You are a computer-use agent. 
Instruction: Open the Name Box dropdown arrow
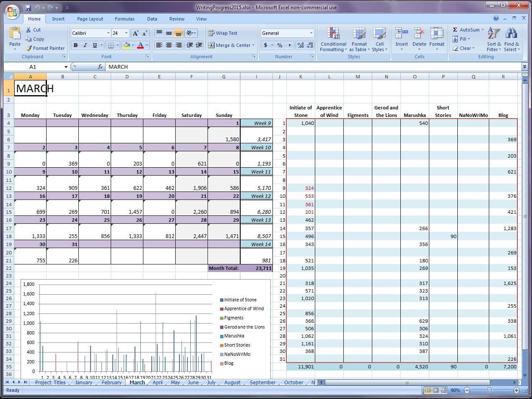click(66, 67)
